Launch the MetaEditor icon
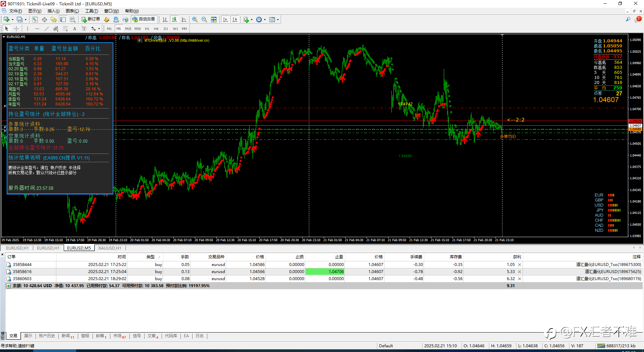 107,19
